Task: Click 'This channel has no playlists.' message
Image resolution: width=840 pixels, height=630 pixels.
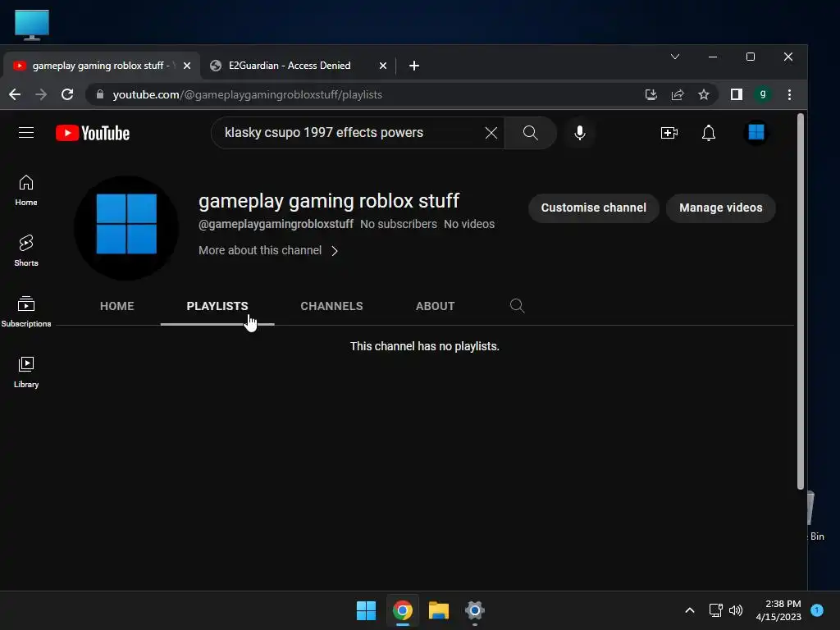Action: tap(424, 346)
